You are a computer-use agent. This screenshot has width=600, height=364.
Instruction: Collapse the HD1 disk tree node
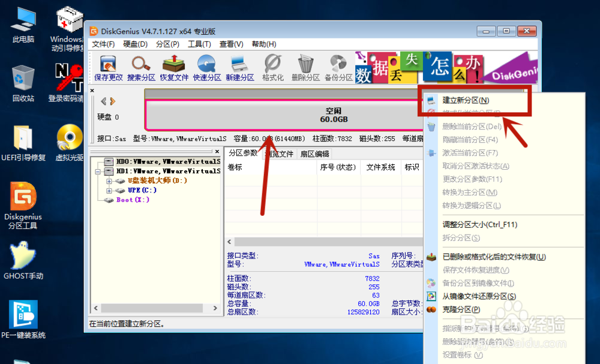coord(98,172)
